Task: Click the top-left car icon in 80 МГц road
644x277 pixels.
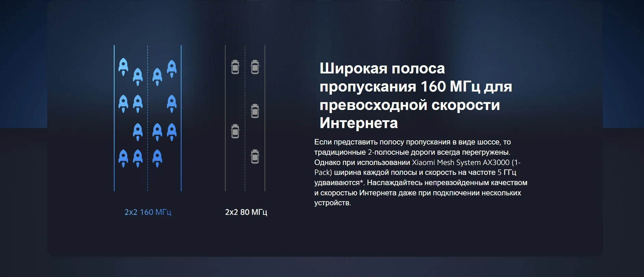Action: pos(235,67)
